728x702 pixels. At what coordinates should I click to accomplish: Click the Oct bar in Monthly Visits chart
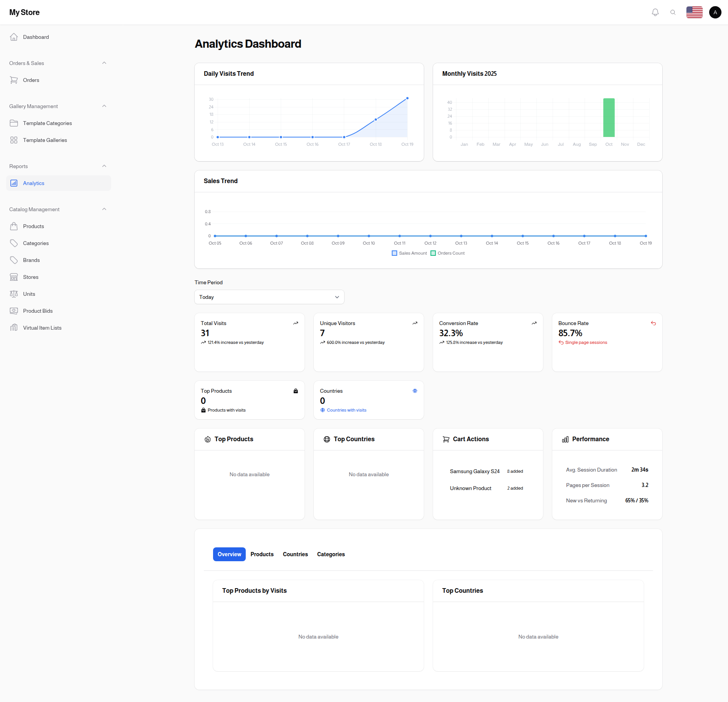(x=609, y=118)
